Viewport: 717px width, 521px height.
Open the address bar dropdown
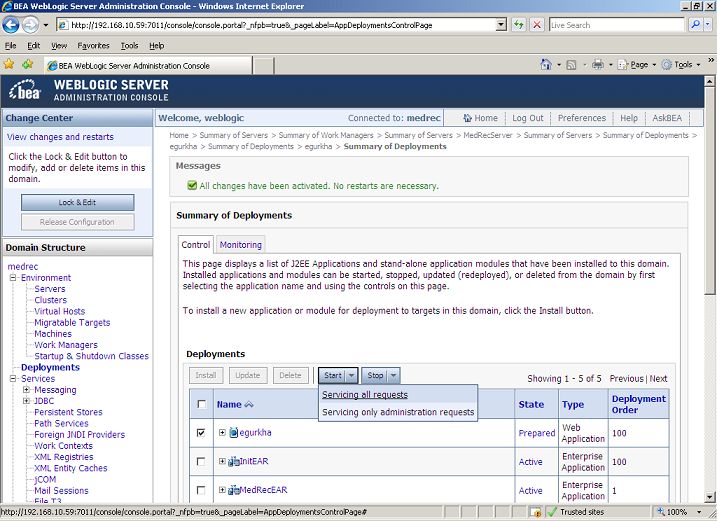coord(501,25)
